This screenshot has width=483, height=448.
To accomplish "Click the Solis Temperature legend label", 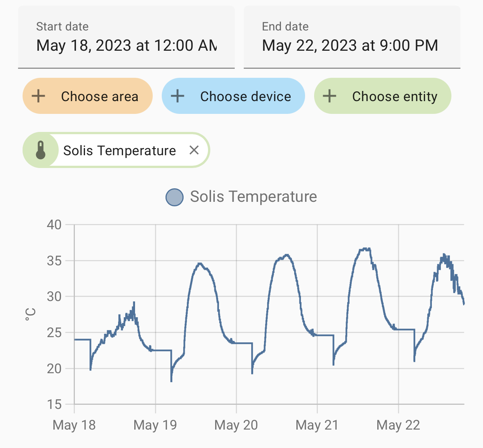I will click(x=253, y=197).
